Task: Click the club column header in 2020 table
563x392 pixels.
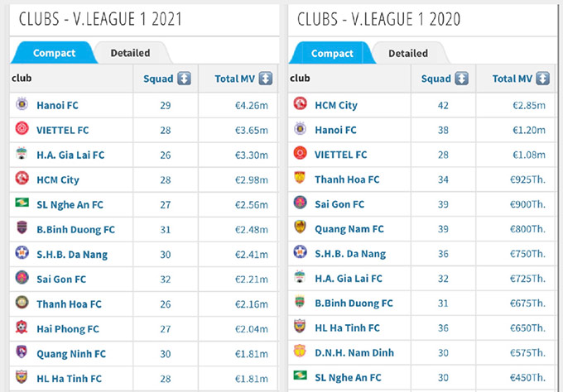Action: coord(301,79)
